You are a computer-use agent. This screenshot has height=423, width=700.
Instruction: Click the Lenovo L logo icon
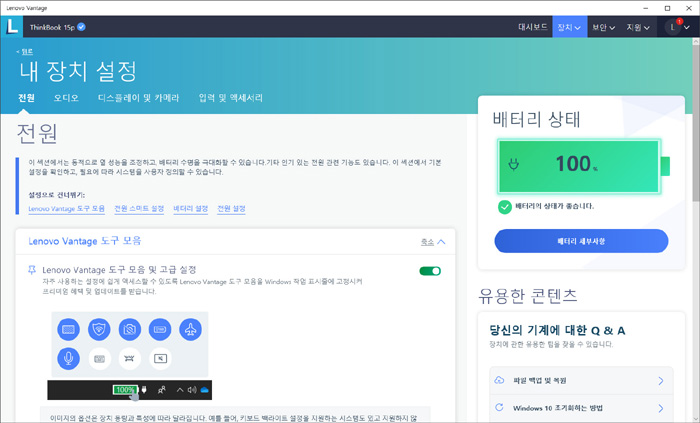tap(12, 26)
